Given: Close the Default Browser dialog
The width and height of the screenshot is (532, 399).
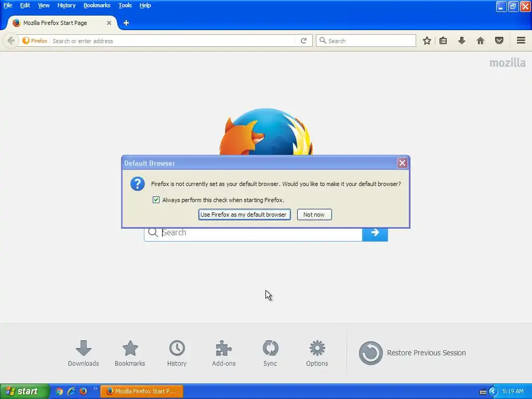Looking at the screenshot, I should [x=403, y=163].
